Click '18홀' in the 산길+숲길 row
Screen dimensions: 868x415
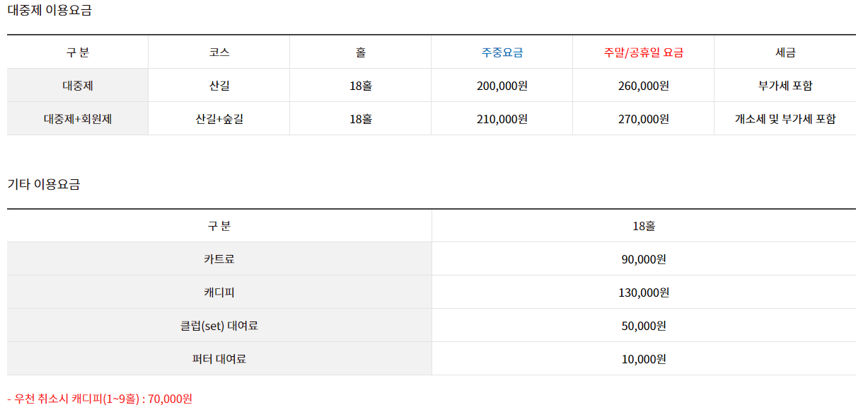pyautogui.click(x=361, y=119)
